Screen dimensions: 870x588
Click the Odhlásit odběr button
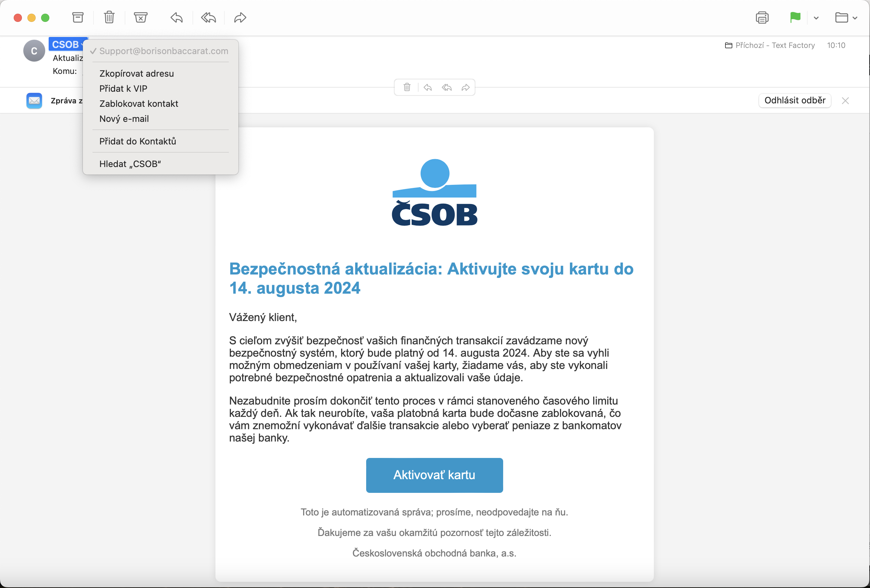(794, 100)
